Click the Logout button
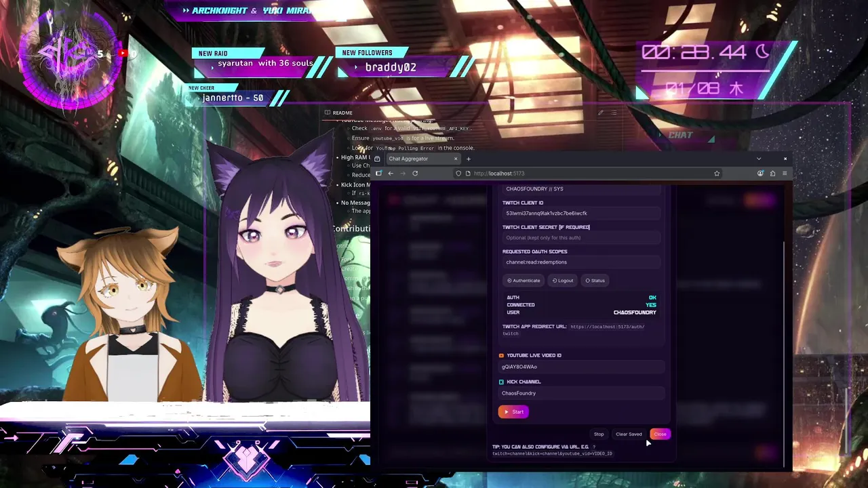This screenshot has height=488, width=868. [x=563, y=281]
